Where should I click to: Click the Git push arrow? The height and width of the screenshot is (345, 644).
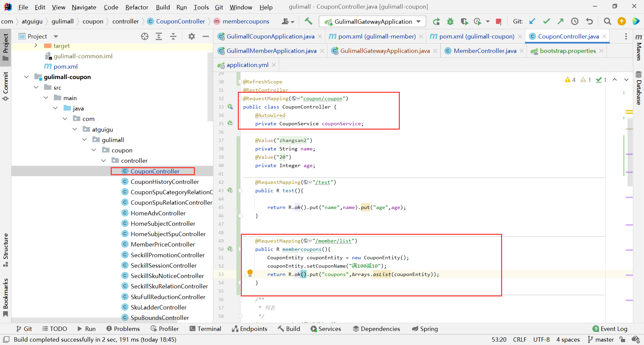click(560, 21)
